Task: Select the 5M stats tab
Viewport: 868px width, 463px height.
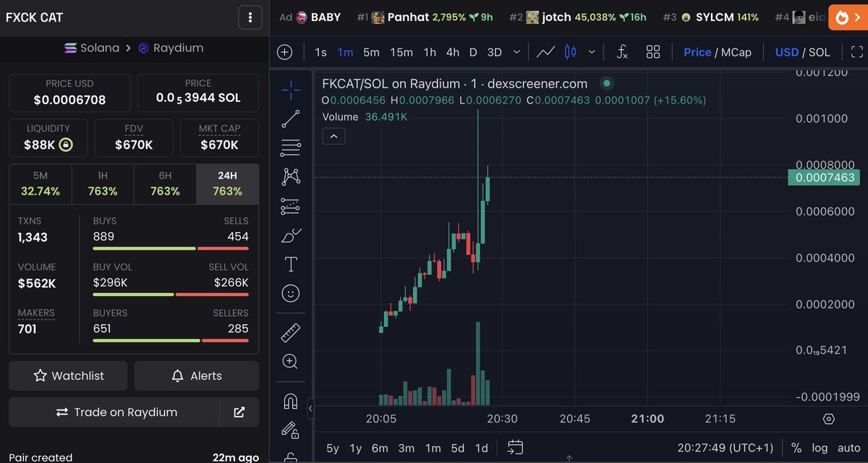Action: click(x=41, y=184)
